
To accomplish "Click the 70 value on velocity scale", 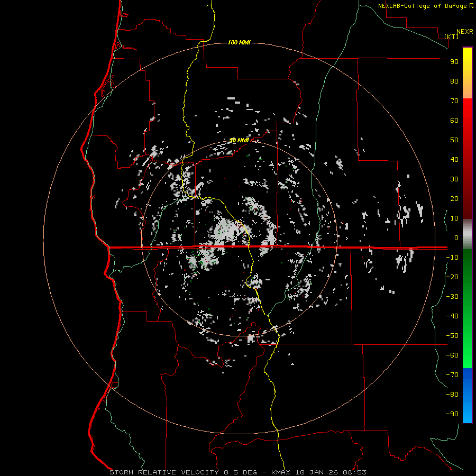I will pos(454,101).
